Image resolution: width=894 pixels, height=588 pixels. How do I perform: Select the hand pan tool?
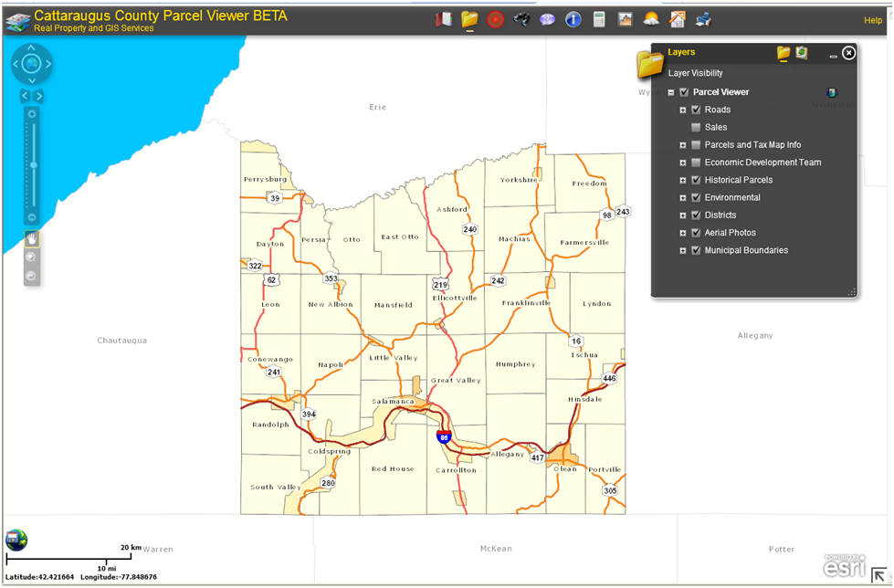[31, 239]
